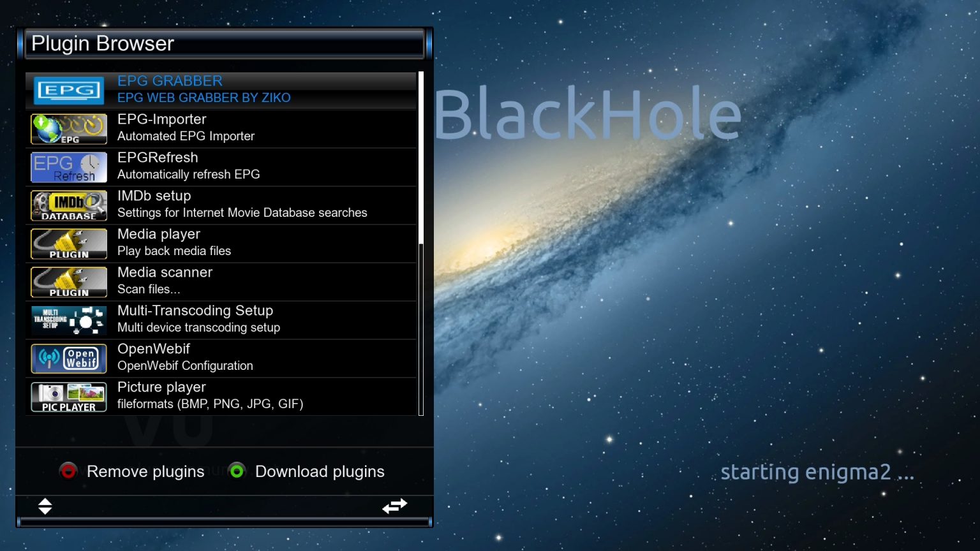
Task: Select Multi device transcoding setup description
Action: point(198,327)
